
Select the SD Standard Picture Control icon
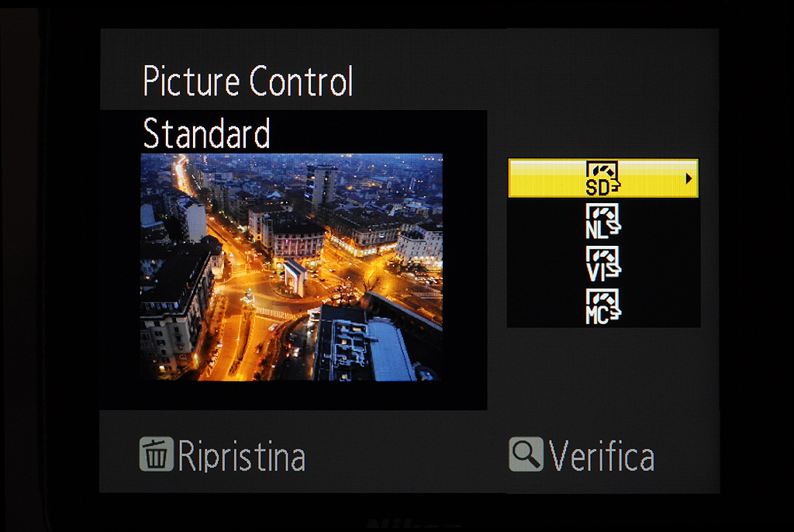602,178
